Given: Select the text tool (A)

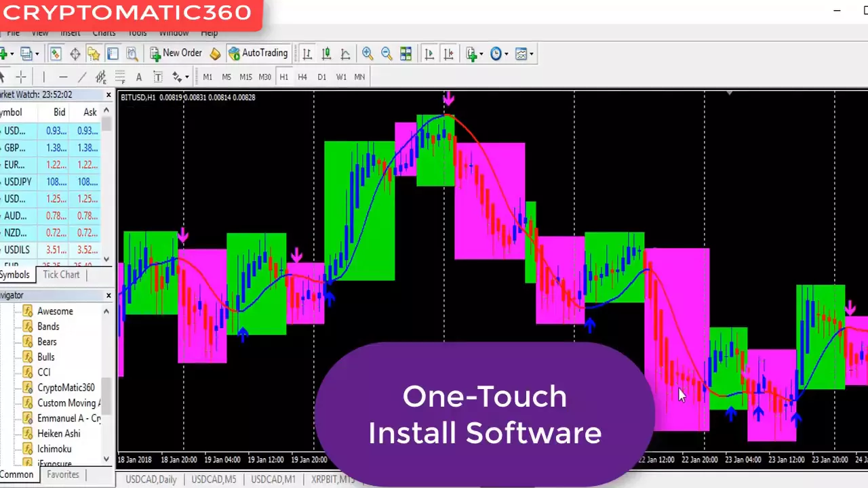Looking at the screenshot, I should pyautogui.click(x=139, y=77).
